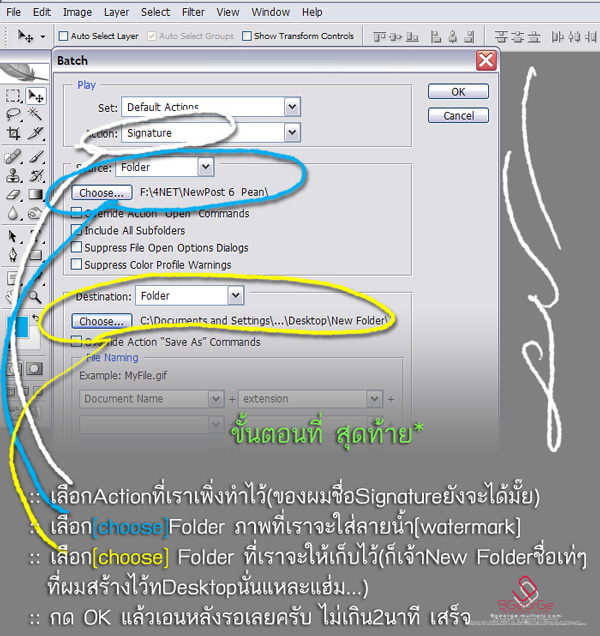Viewport: 600px width, 636px height.
Task: Open the Help menu
Action: tap(312, 12)
